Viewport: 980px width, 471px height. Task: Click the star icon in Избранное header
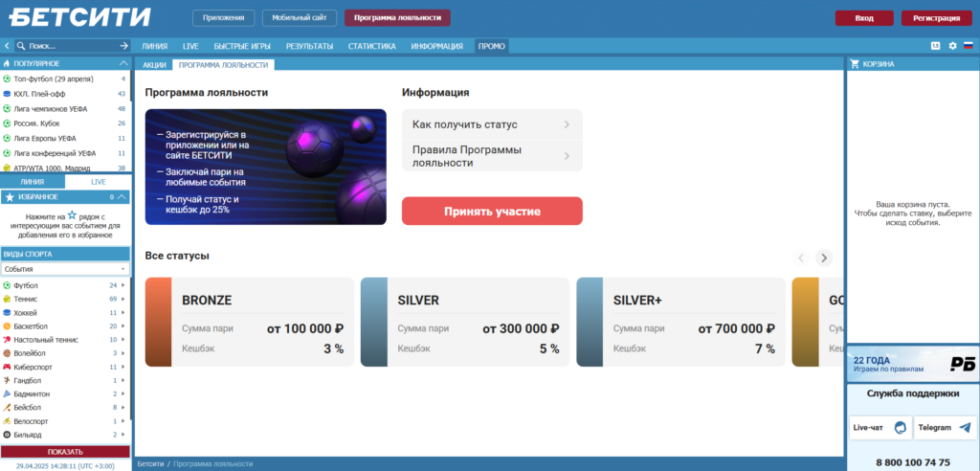[x=9, y=197]
